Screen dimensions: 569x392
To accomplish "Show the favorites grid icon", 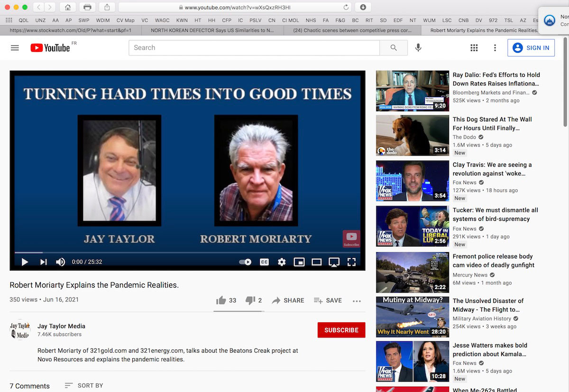I will (x=9, y=20).
